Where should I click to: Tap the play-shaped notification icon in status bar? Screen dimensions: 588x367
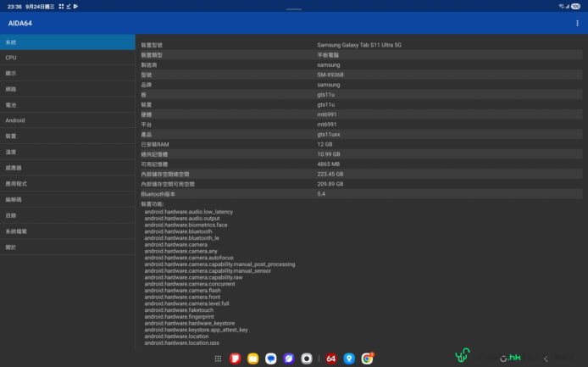click(75, 7)
